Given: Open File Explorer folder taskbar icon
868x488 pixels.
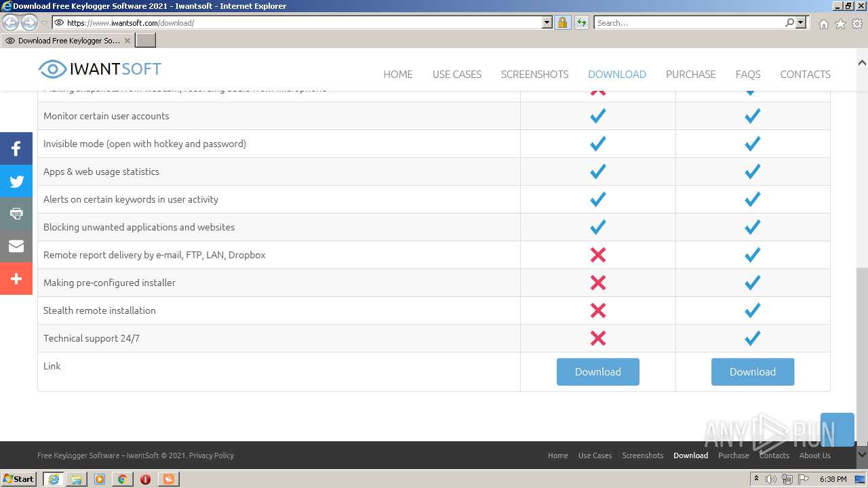Looking at the screenshot, I should pyautogui.click(x=77, y=479).
